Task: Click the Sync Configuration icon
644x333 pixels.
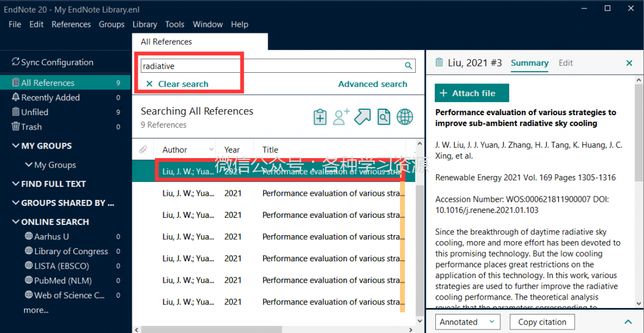Action: (x=16, y=62)
